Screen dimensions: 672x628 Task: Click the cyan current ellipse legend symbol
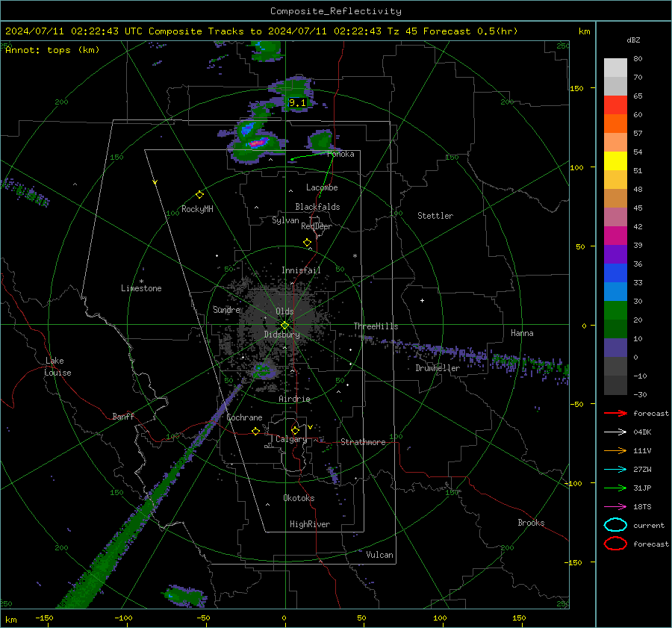coord(616,525)
